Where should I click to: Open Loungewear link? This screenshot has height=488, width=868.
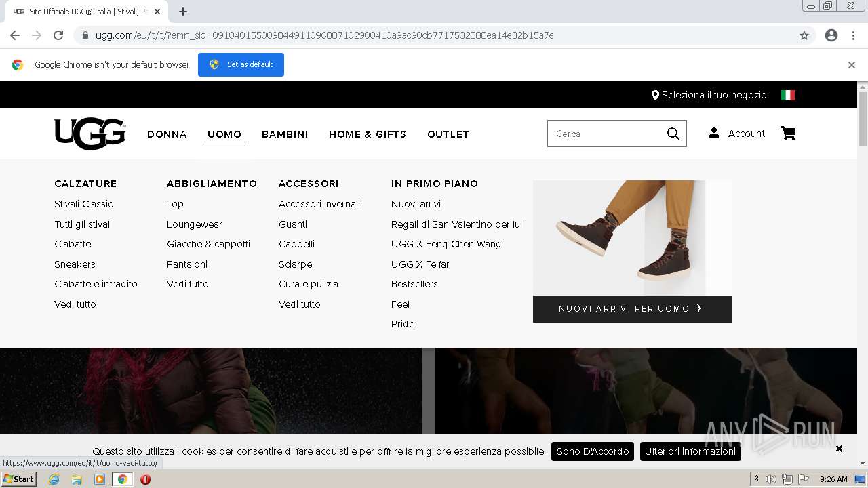195,224
